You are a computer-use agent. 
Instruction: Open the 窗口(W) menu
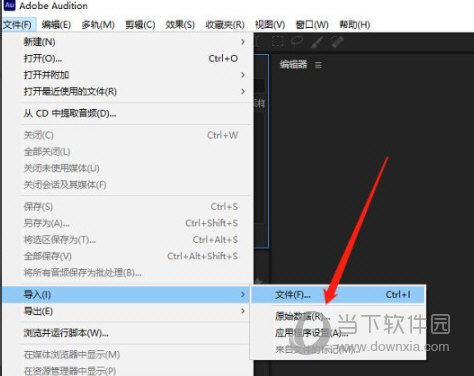point(312,25)
